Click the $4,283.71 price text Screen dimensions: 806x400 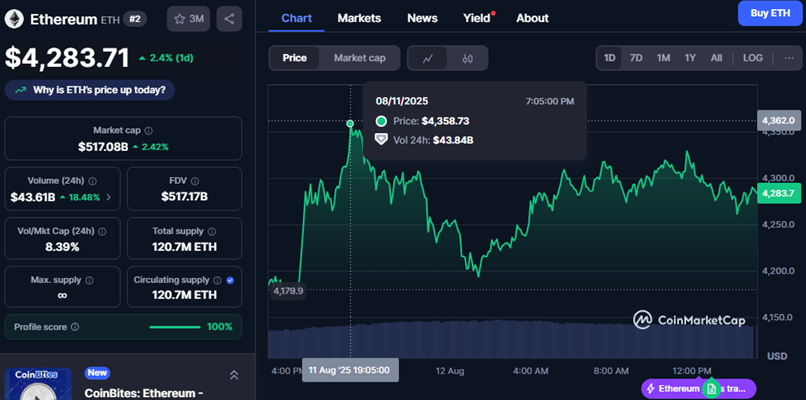(x=67, y=58)
